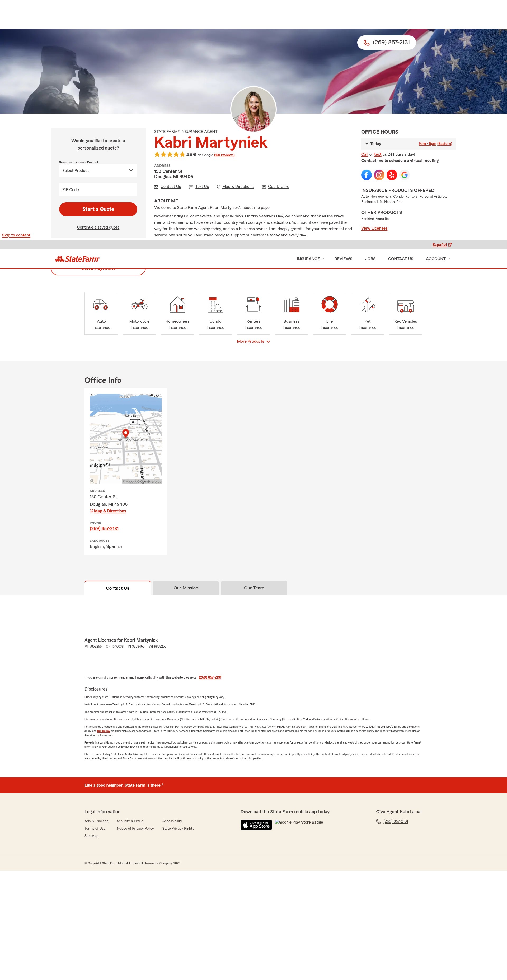The image size is (507, 980).
Task: Click Notice of Privacy Policy link
Action: (135, 829)
